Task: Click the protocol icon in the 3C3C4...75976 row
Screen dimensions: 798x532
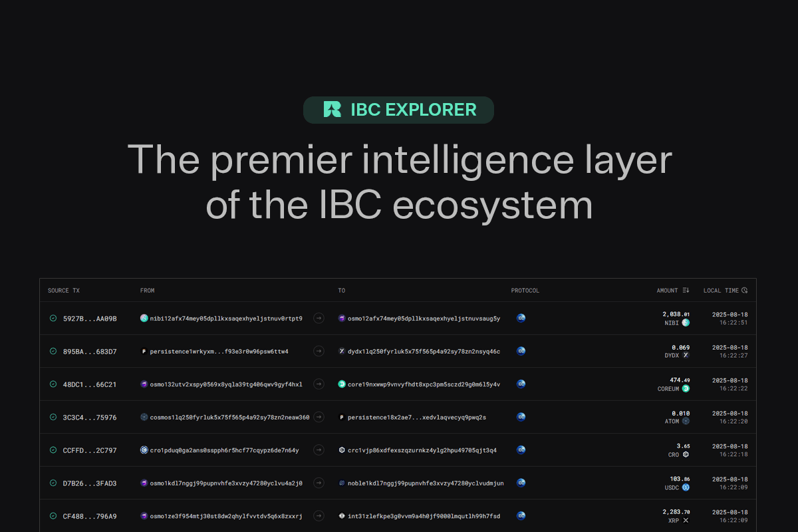Action: [x=521, y=417]
